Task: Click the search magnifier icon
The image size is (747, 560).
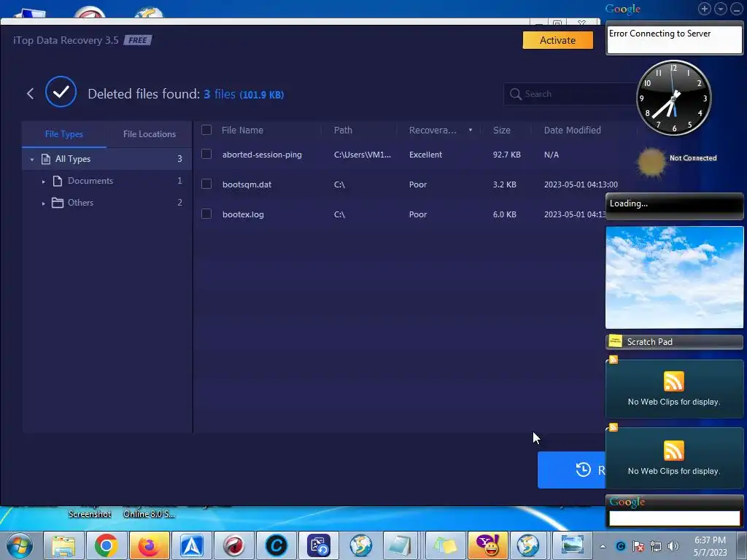Action: point(516,94)
